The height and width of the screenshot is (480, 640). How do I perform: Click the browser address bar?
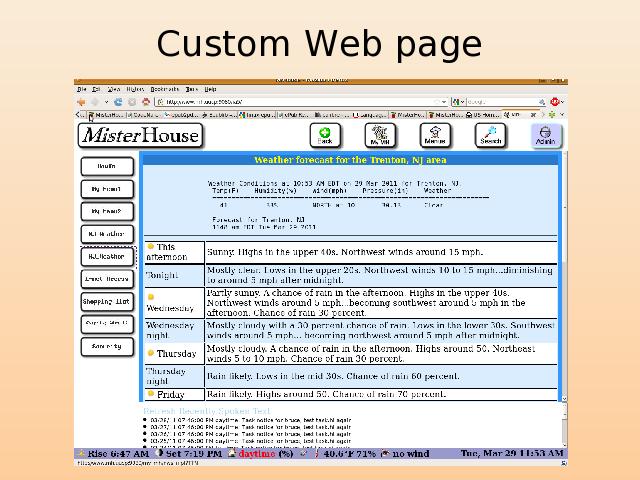tap(300, 101)
